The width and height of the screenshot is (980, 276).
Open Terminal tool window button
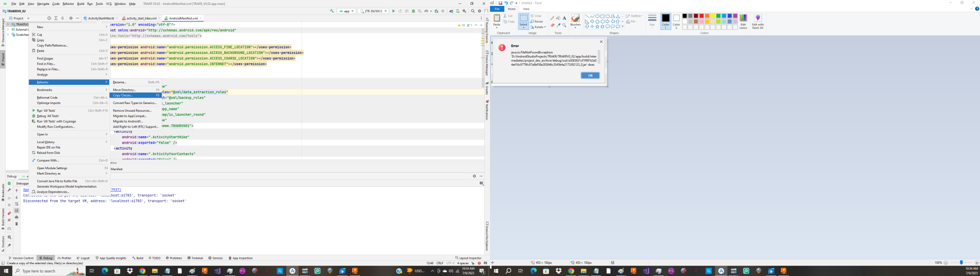pyautogui.click(x=195, y=258)
